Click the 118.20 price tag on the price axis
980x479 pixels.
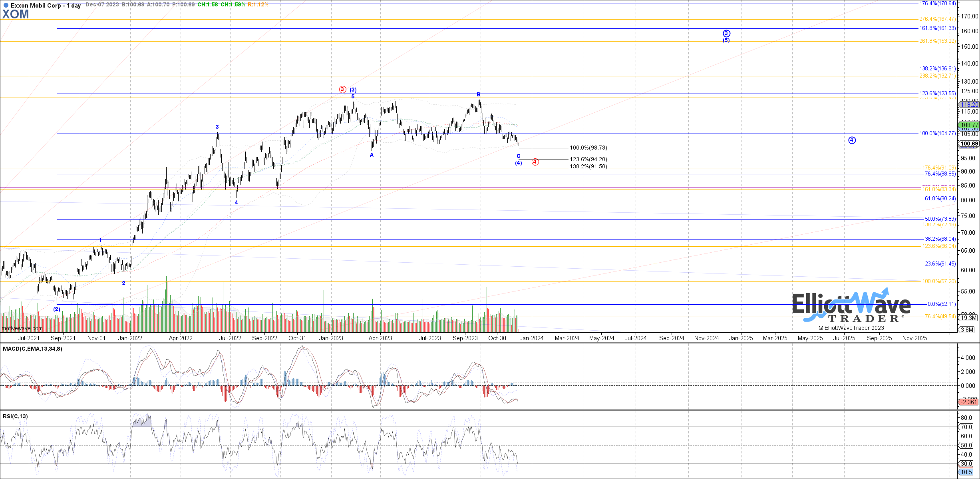coord(970,105)
